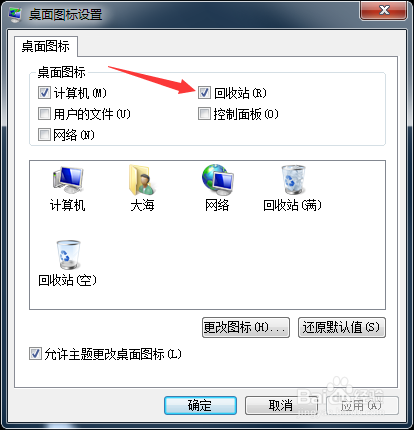414x430 pixels.
Task: Enable the 用户的文件(U) checkbox
Action: 44,114
